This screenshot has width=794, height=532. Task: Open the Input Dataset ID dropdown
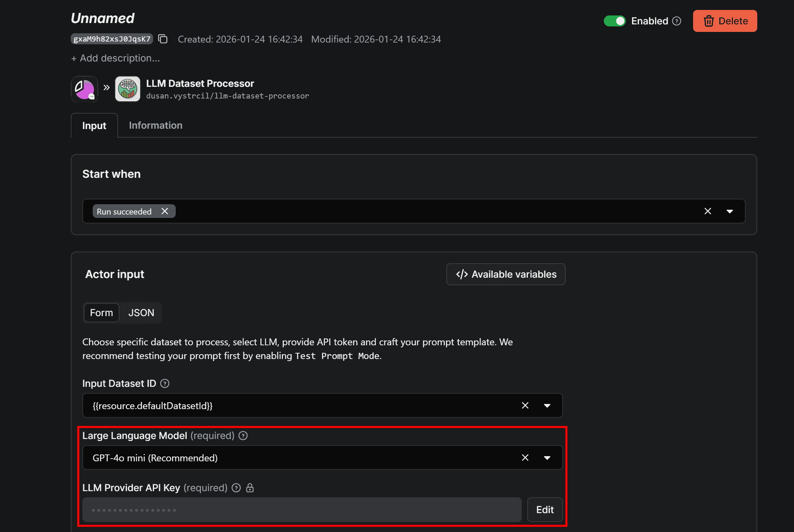point(547,406)
